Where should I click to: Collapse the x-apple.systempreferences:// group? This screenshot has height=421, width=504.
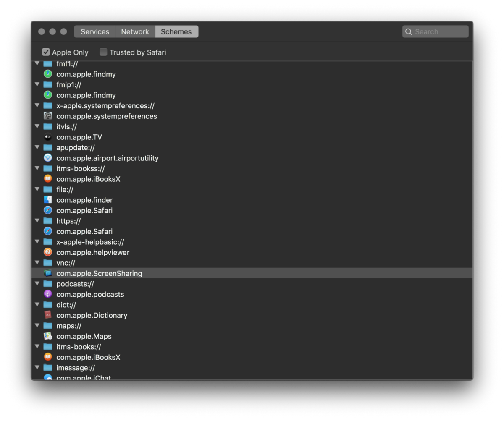[37, 106]
